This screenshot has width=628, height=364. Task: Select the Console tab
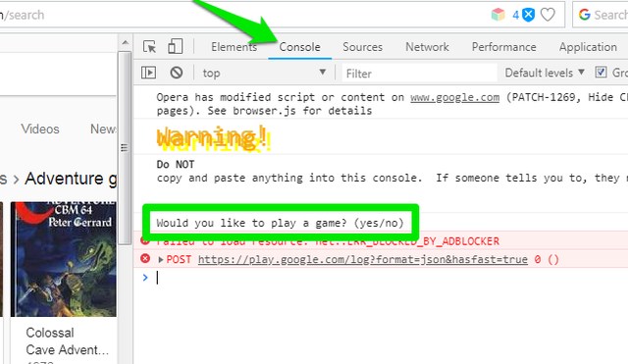coord(299,47)
